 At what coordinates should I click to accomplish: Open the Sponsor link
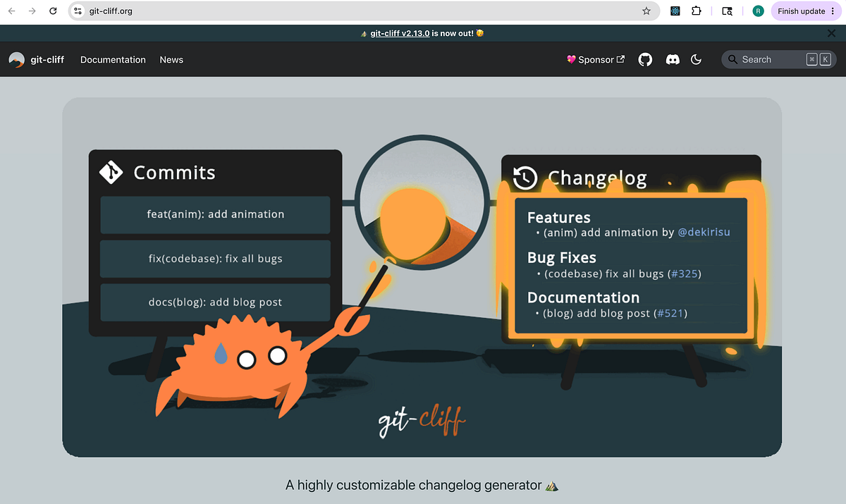596,60
